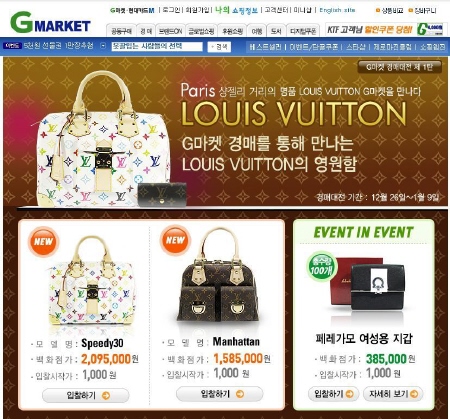Viewport: 450px width, 419px height.
Task: Open the 장바구니 cart icon link
Action: 423,11
